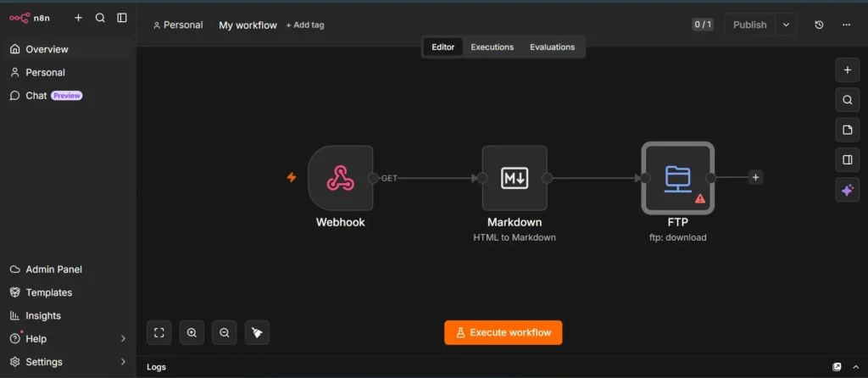The image size is (868, 378).
Task: Switch to the Evaluations tab
Action: coord(552,47)
